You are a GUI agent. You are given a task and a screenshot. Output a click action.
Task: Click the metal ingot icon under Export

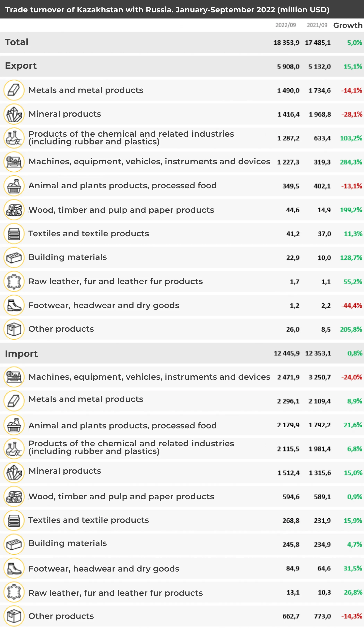click(14, 90)
